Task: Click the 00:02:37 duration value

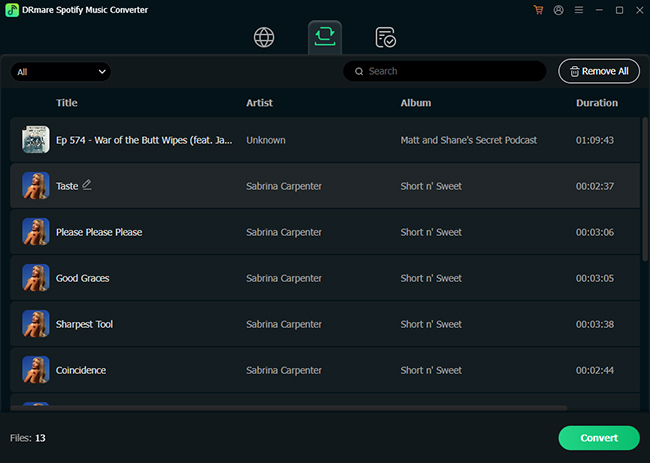Action: (595, 186)
